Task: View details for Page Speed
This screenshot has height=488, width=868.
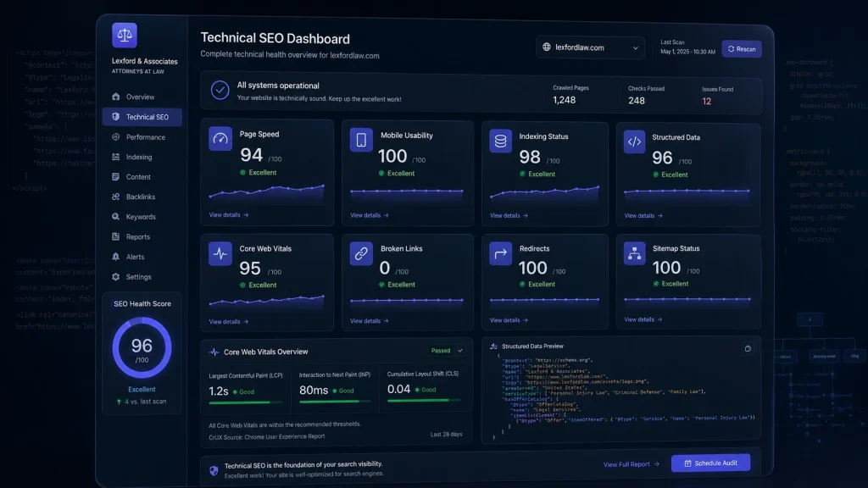Action: click(x=229, y=214)
